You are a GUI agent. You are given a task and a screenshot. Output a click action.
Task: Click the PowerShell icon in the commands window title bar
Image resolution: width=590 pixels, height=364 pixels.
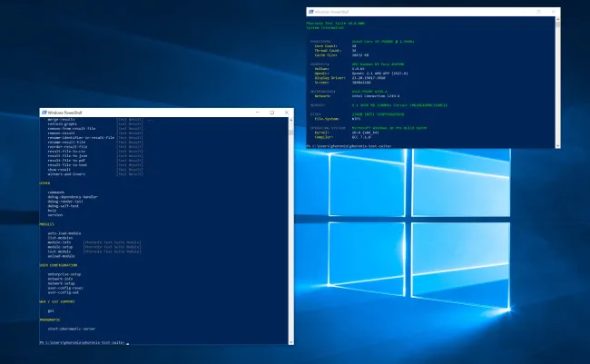click(x=44, y=113)
